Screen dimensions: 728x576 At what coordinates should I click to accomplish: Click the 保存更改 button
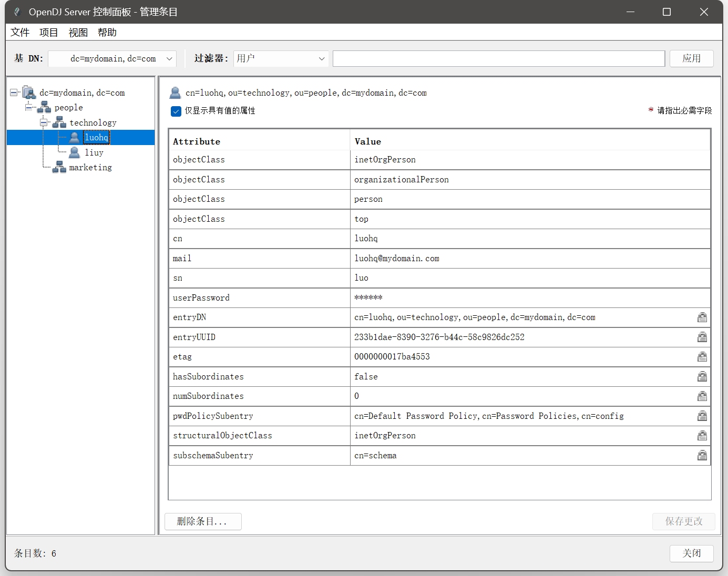click(683, 521)
